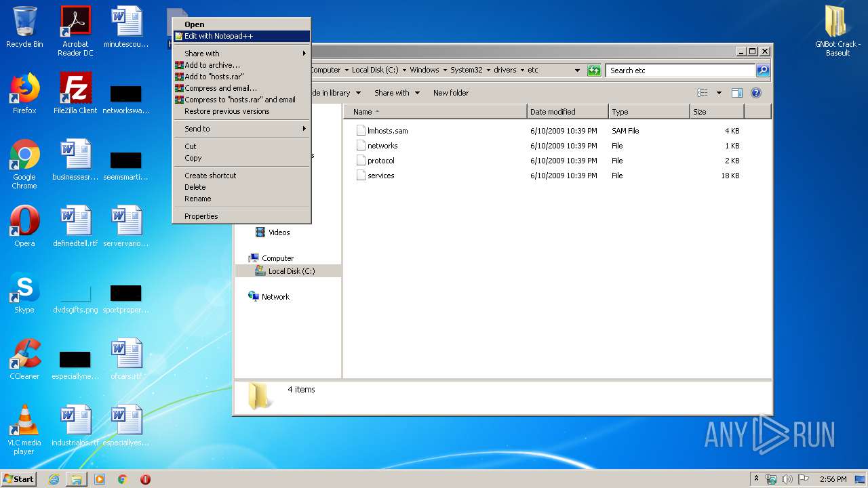
Task: Sort by Name column header
Action: (435, 112)
